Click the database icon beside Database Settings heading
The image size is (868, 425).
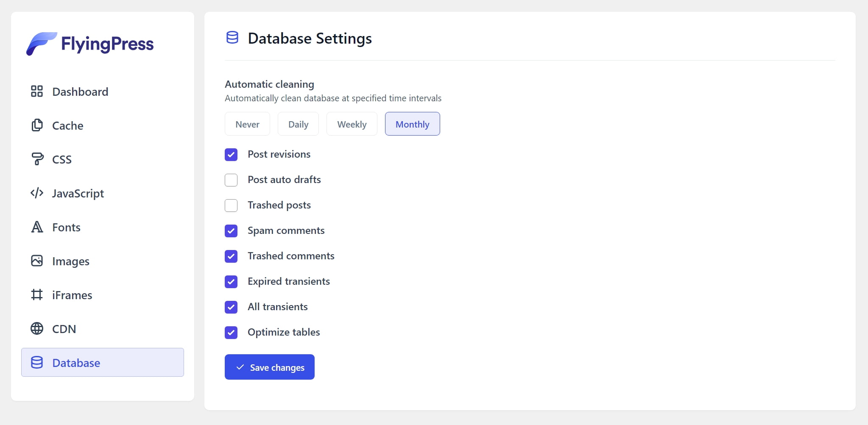point(232,37)
